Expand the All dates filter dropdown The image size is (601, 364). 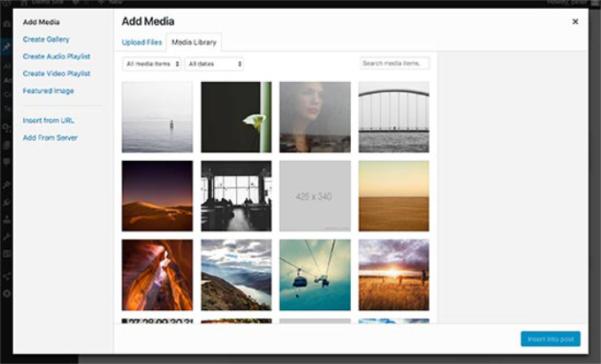click(214, 64)
